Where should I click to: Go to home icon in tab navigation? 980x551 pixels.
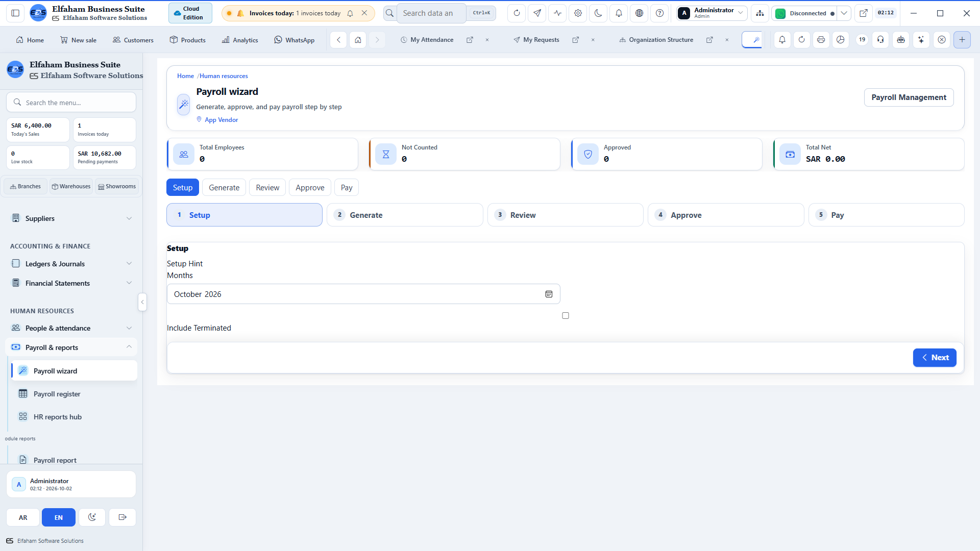[358, 40]
